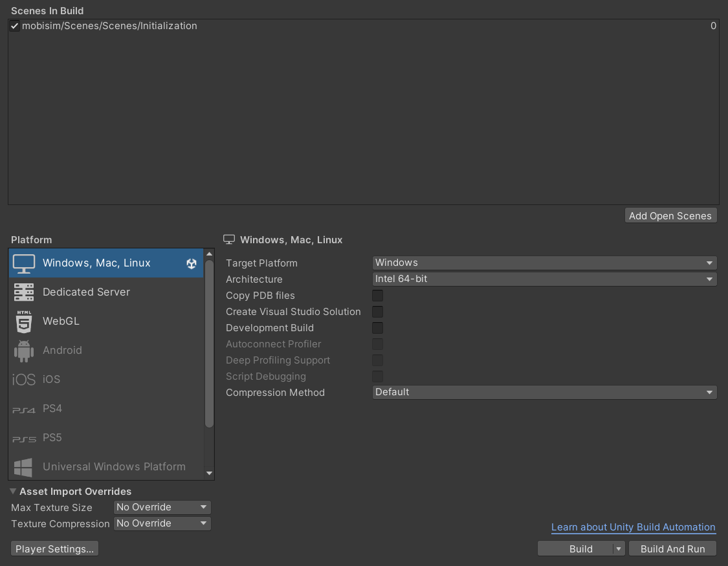Open the Max Texture Size dropdown
Viewport: 728px width, 566px height.
click(162, 507)
